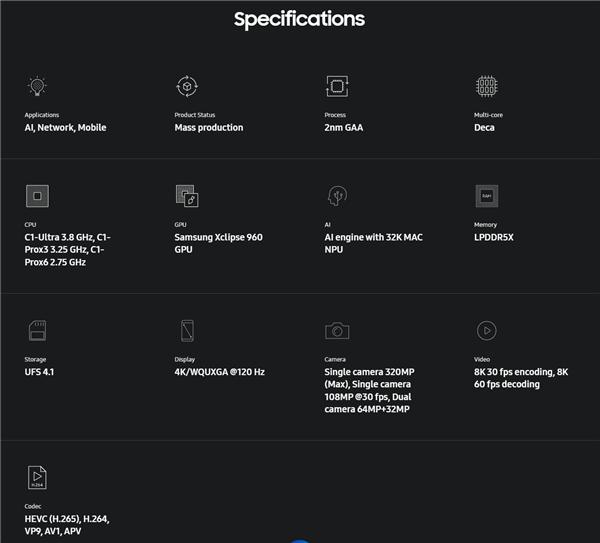Click the Memory RAM chip icon
Screen dimensions: 600x543
coord(486,195)
